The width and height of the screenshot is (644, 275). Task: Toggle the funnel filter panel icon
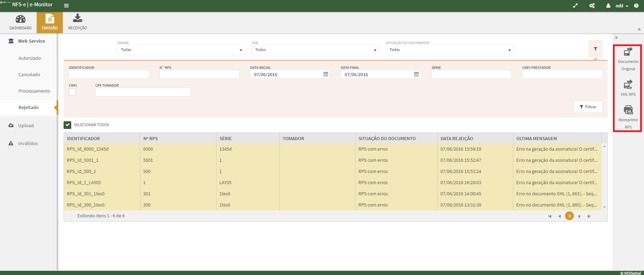click(595, 49)
